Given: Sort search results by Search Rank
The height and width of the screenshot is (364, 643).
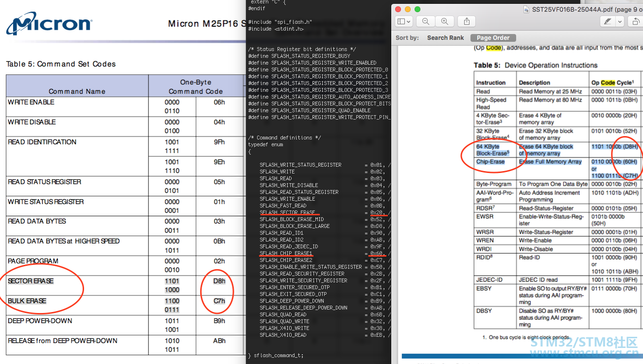Looking at the screenshot, I should 446,37.
